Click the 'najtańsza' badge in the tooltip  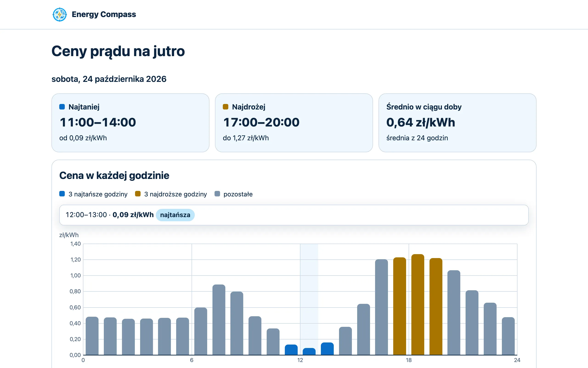click(175, 215)
